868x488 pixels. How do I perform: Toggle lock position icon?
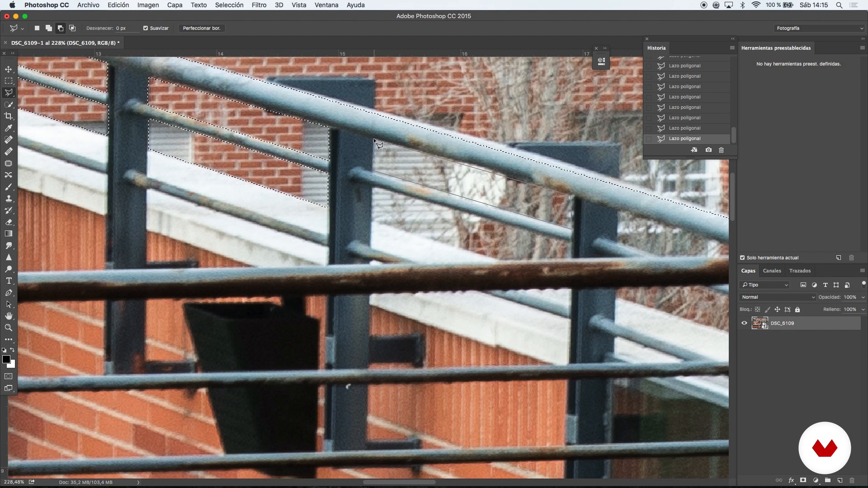778,310
